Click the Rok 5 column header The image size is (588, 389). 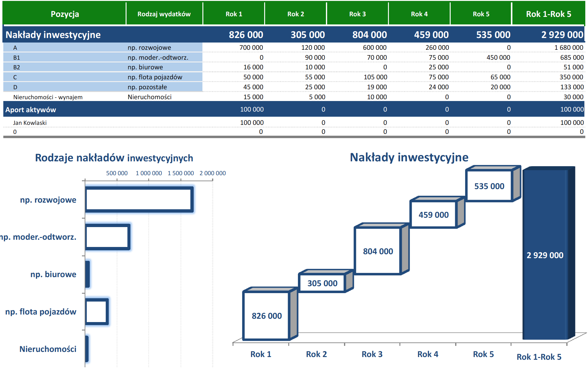(x=481, y=14)
